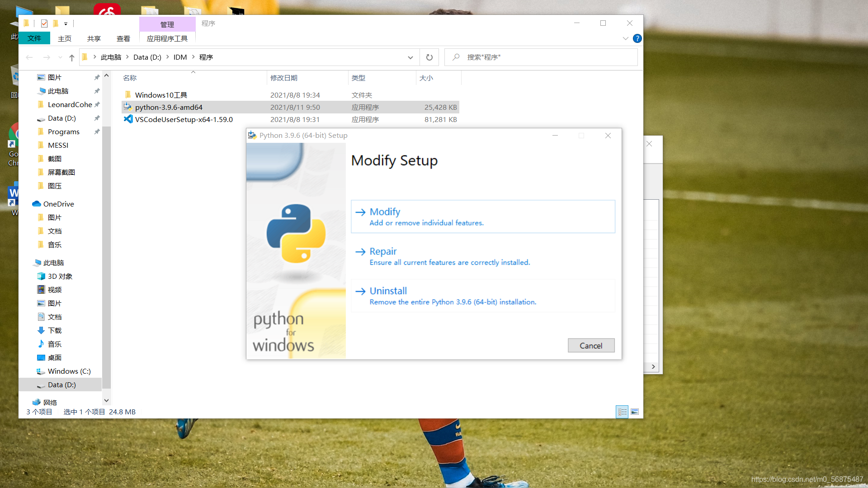The image size is (868, 488).
Task: Click Cancel in the Python setup dialog
Action: (x=591, y=345)
